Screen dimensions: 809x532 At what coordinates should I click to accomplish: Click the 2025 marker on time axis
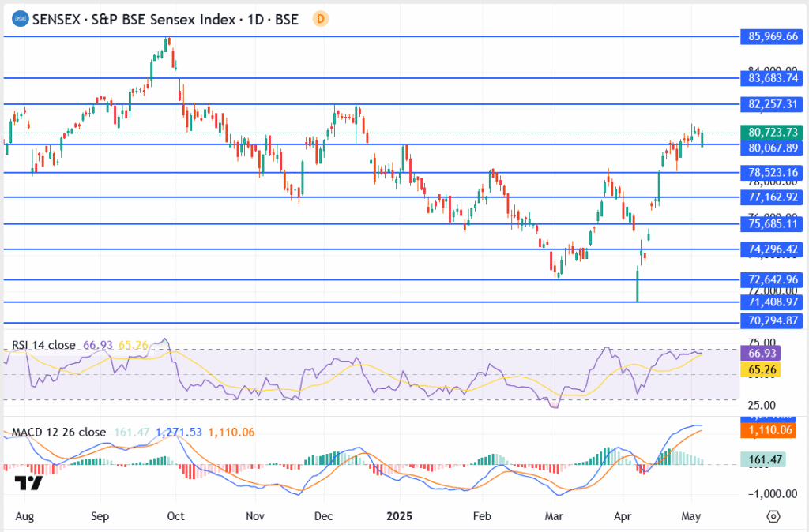[x=400, y=515]
